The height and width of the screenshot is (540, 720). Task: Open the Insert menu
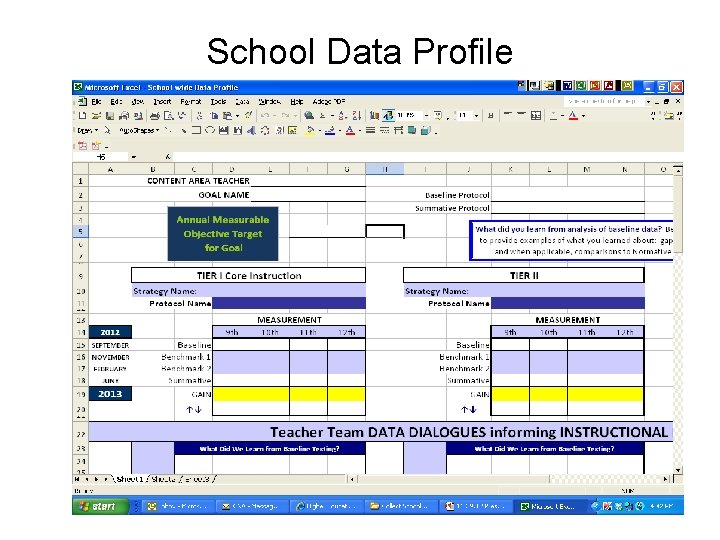(162, 101)
